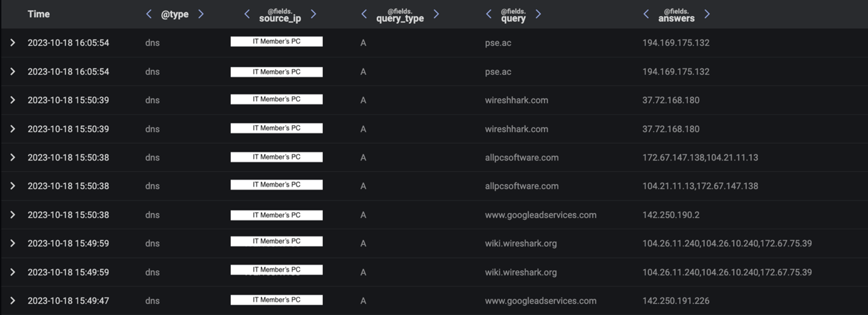The height and width of the screenshot is (315, 868).
Task: Select the query_type column header
Action: 400,15
